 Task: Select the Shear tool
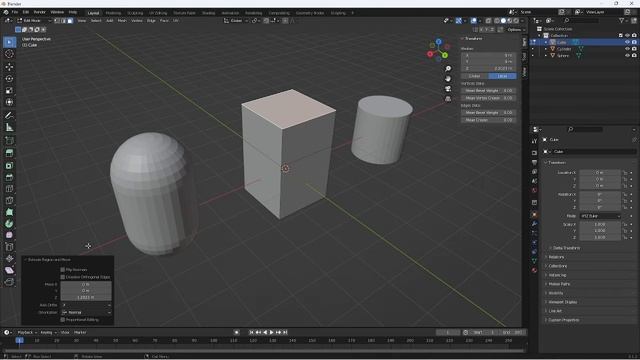[x=9, y=270]
